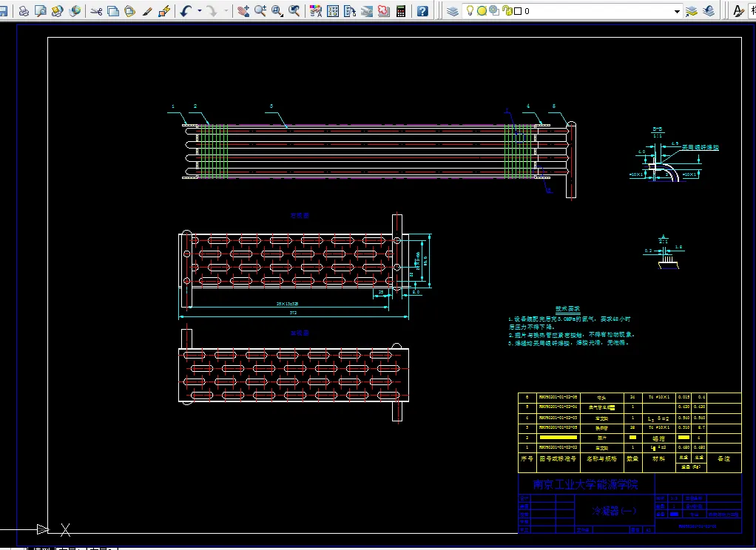
Task: Cut selection with scissors icon
Action: click(96, 10)
